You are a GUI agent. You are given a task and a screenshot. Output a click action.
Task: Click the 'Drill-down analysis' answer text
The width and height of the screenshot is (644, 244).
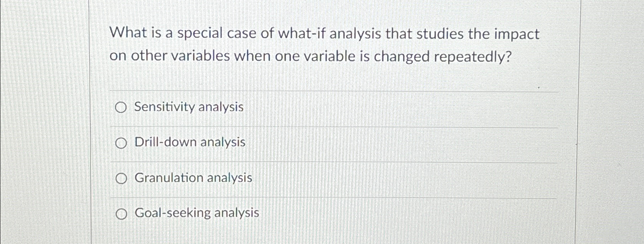[x=190, y=142]
